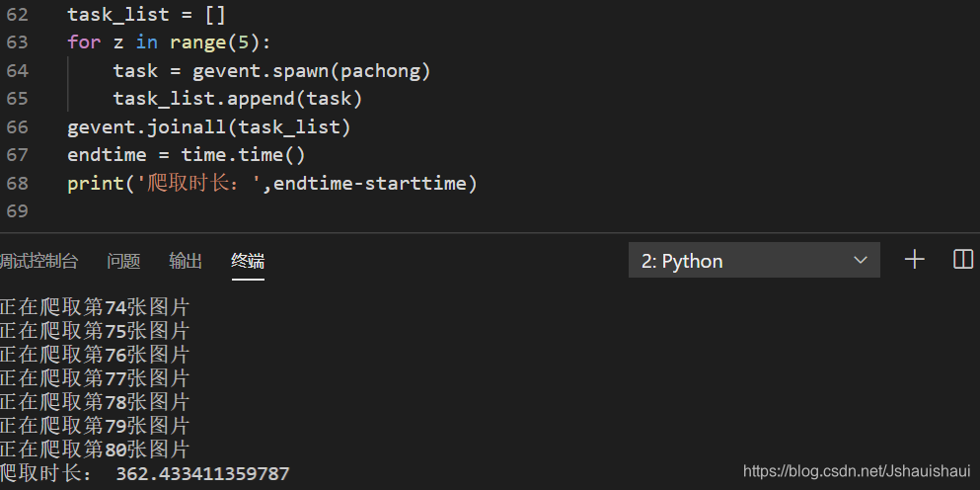Image resolution: width=980 pixels, height=490 pixels.
Task: Place cursor on empty line 69
Action: click(x=250, y=210)
